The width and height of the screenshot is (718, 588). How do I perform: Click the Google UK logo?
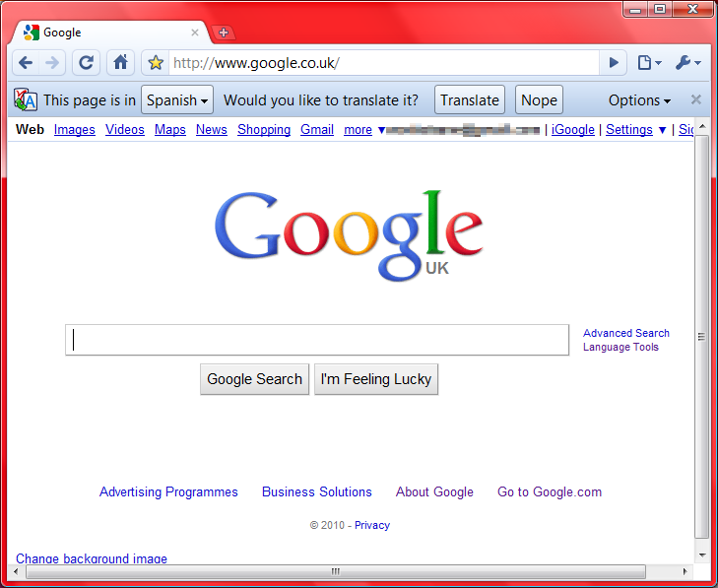349,235
